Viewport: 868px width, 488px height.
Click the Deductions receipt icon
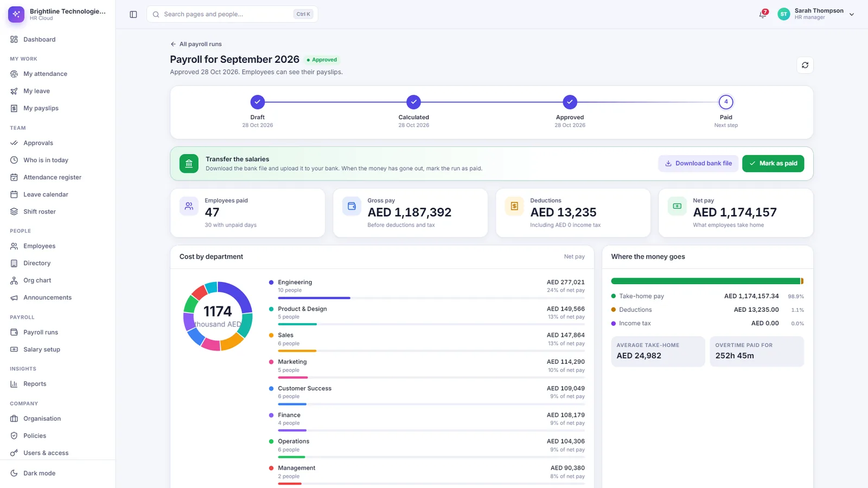coord(514,206)
